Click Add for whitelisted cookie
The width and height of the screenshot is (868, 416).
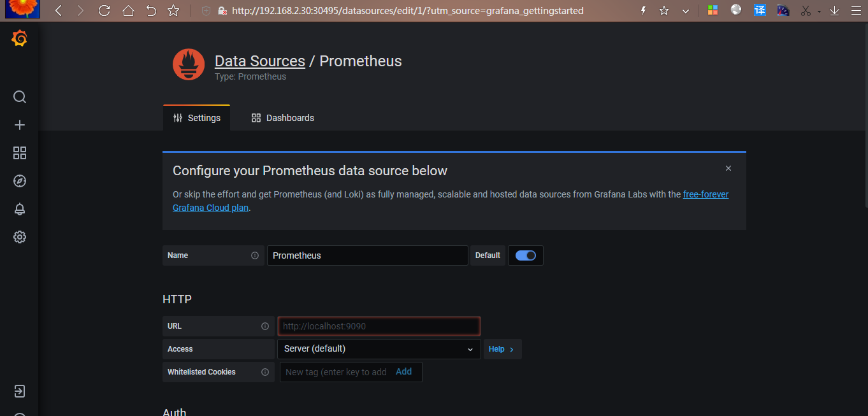pyautogui.click(x=404, y=371)
